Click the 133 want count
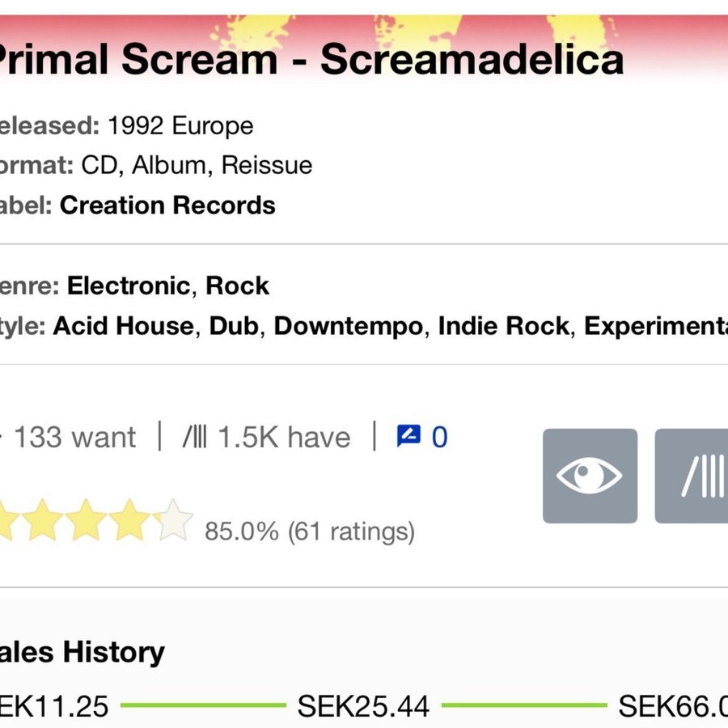 click(x=74, y=438)
